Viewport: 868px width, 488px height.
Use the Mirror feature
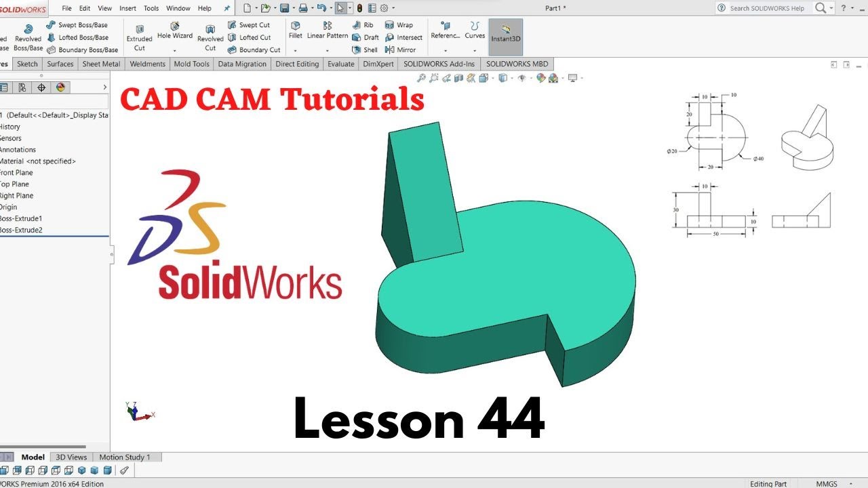click(400, 49)
